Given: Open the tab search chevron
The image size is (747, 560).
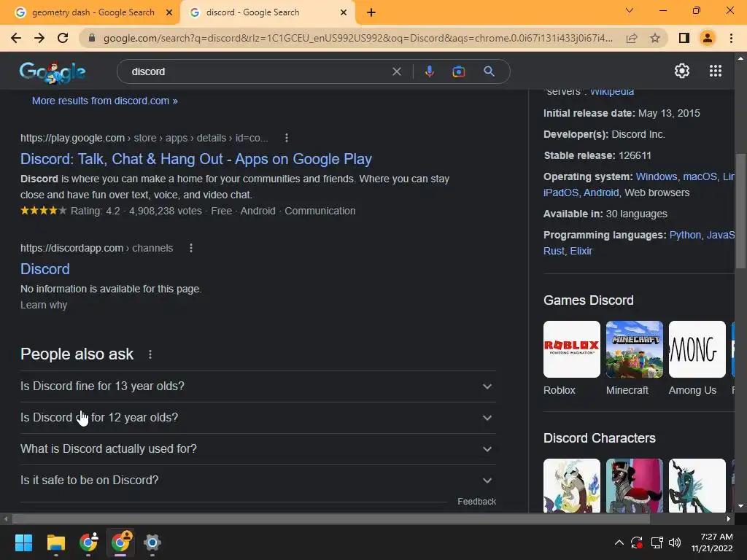Looking at the screenshot, I should (x=630, y=10).
